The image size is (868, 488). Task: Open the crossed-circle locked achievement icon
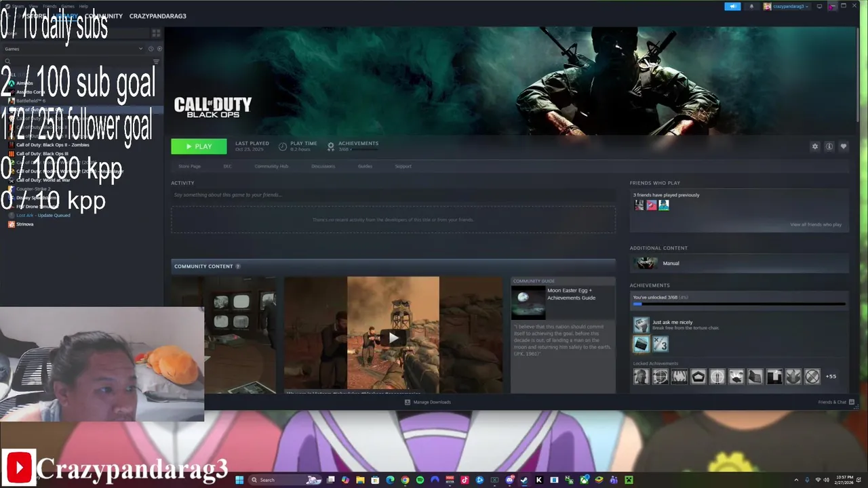point(812,377)
